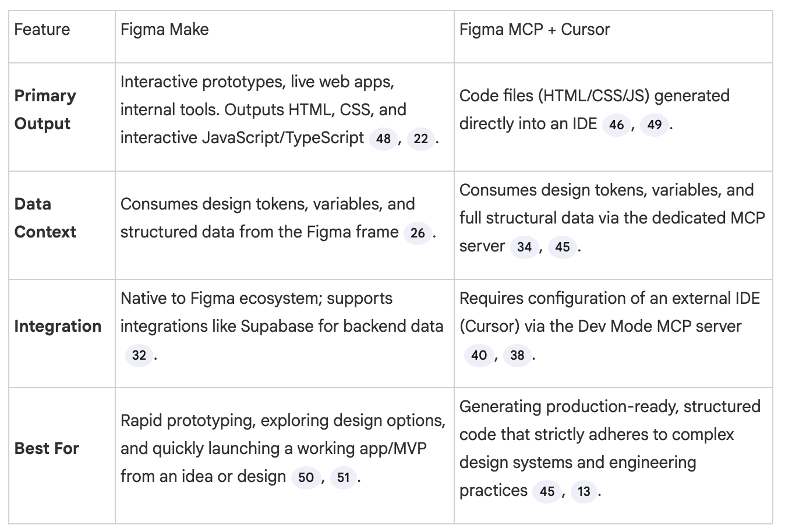Viewport: 785px width, 532px height.
Task: Open citation 40 in Integration row
Action: pyautogui.click(x=479, y=355)
